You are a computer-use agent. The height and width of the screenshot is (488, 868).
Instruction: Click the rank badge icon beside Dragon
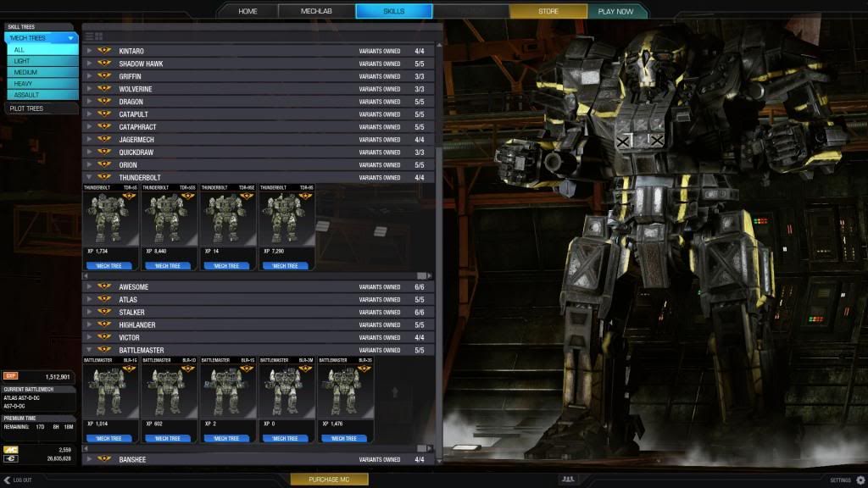(x=104, y=102)
